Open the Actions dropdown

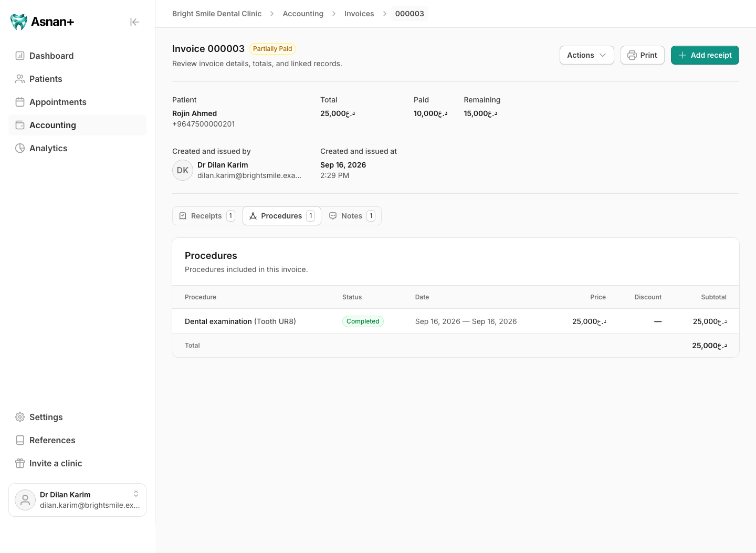pos(586,55)
